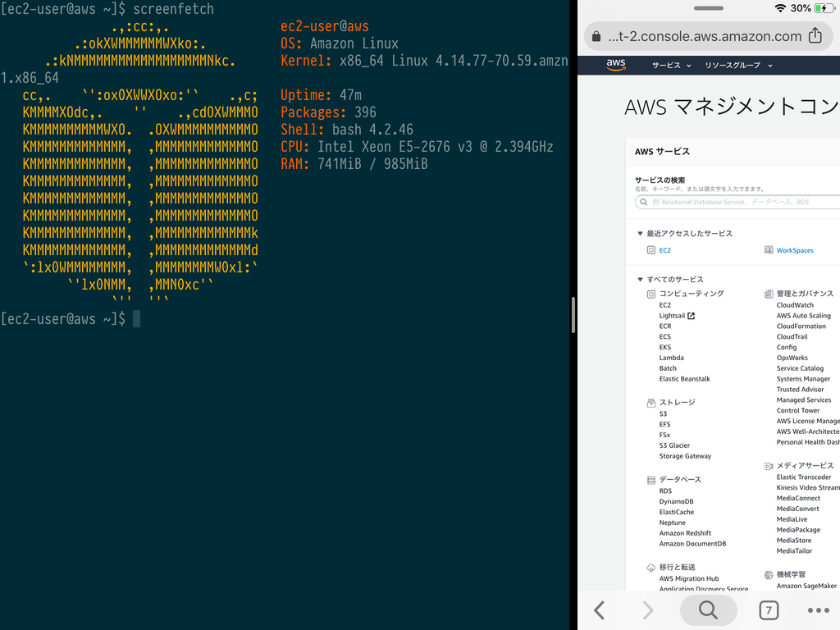This screenshot has height=630, width=840.
Task: Open the CloudFormation link
Action: (x=801, y=326)
